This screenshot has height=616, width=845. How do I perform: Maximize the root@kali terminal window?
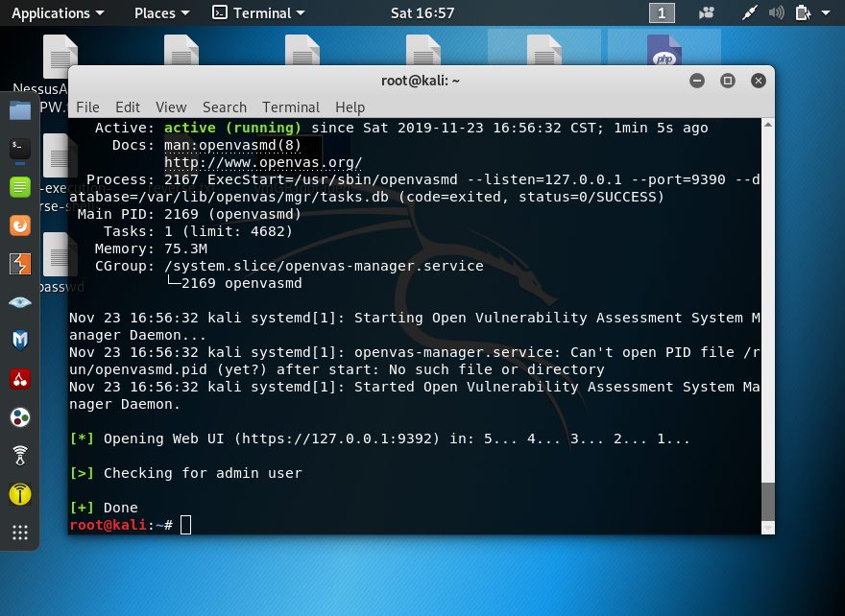(x=728, y=81)
